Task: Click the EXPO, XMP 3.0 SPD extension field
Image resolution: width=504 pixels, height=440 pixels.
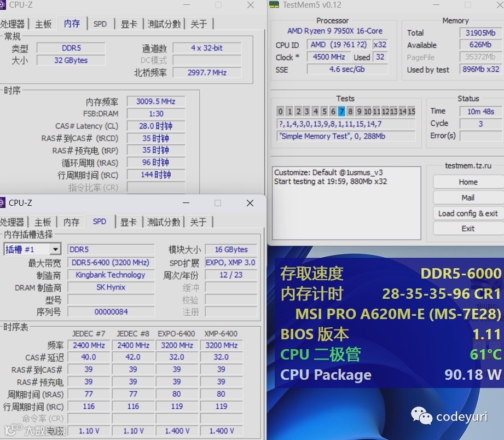Action: pos(231,263)
